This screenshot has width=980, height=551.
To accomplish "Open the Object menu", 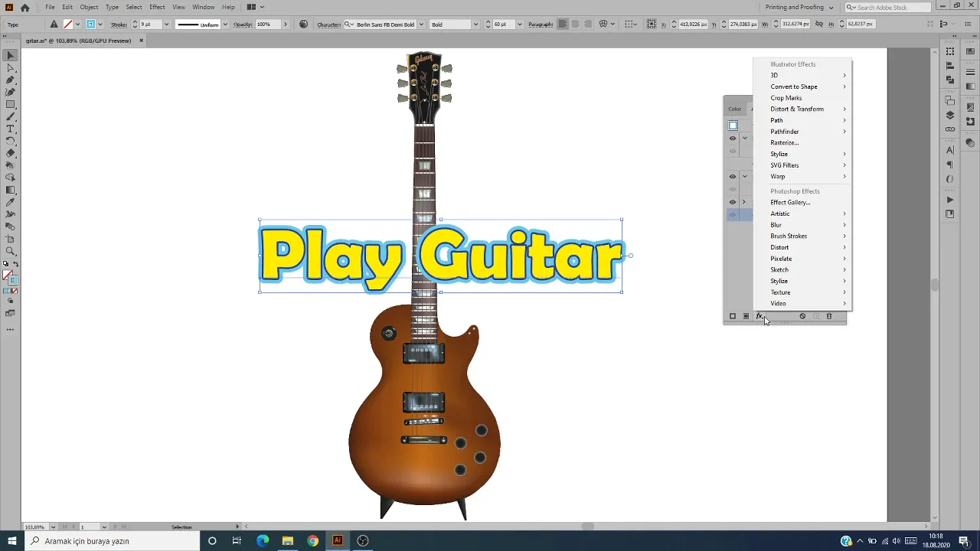I will pos(89,7).
